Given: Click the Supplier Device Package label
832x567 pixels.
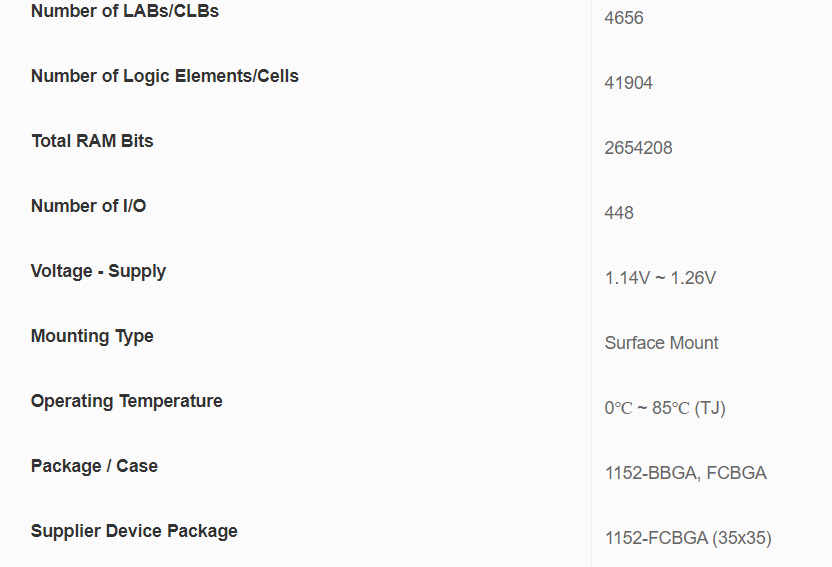Looking at the screenshot, I should tap(135, 531).
